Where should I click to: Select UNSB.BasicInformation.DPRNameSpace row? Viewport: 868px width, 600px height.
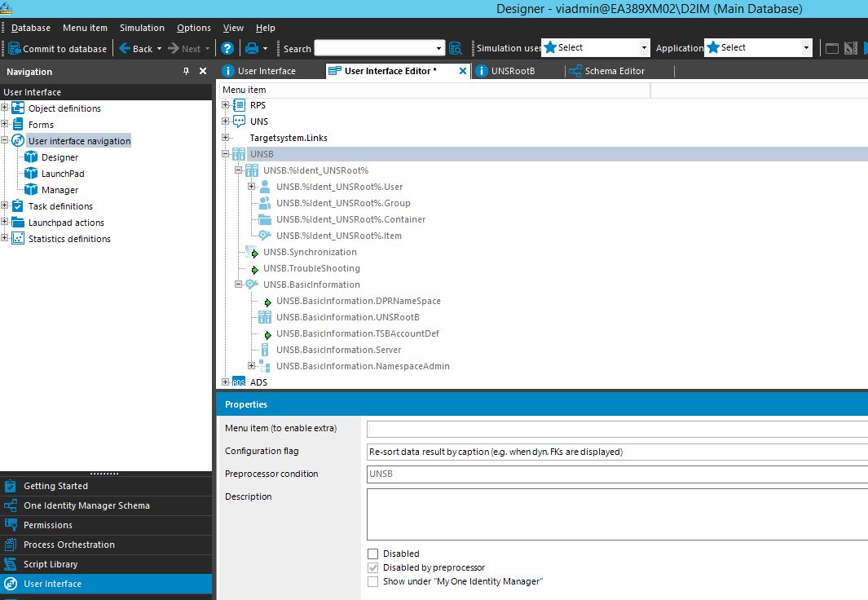click(358, 301)
